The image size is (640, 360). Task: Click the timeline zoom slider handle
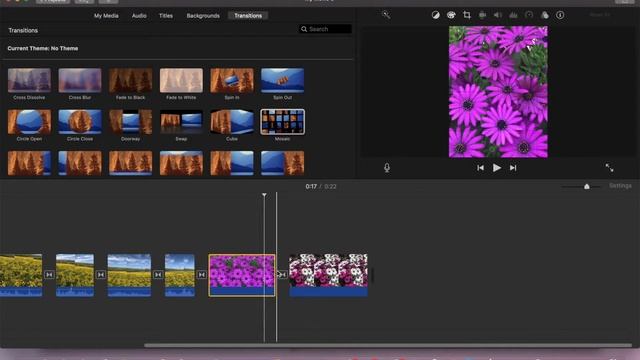(587, 187)
